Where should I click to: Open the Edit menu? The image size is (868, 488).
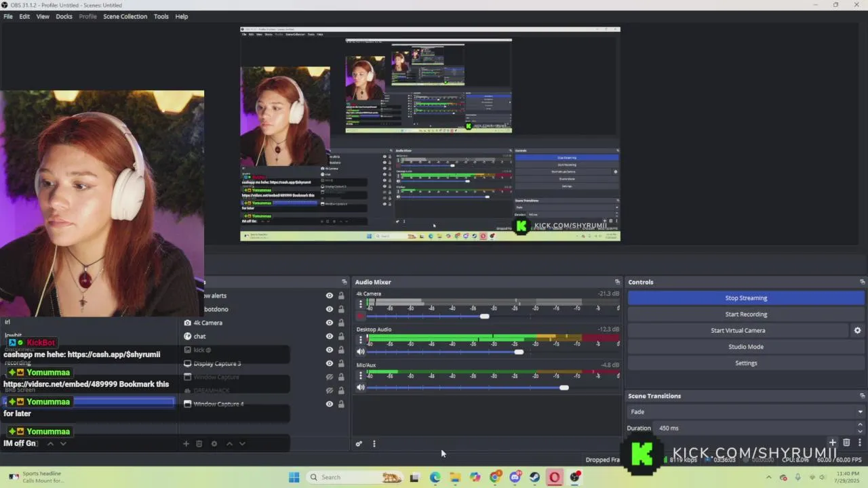[24, 16]
